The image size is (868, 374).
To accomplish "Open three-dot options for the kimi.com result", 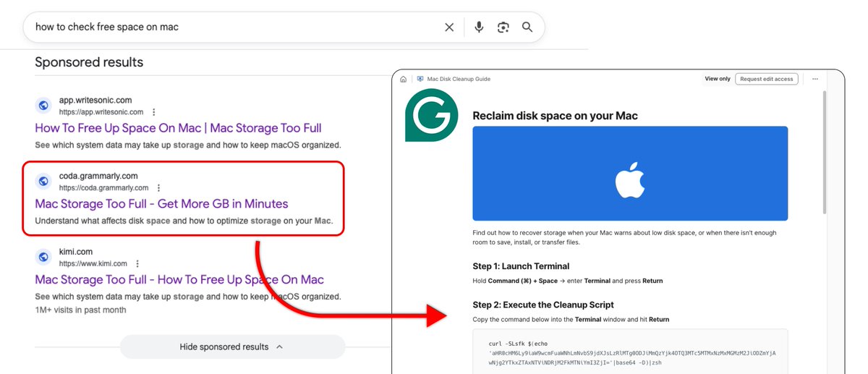I will 137,264.
